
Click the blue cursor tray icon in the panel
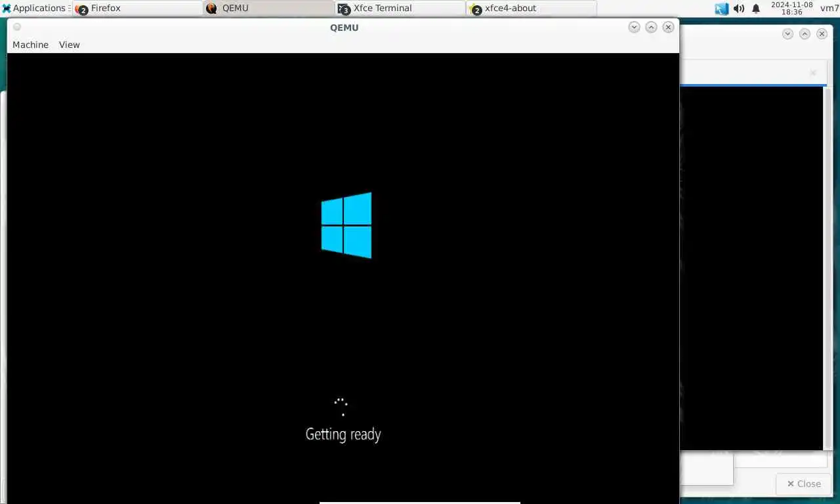coord(722,9)
